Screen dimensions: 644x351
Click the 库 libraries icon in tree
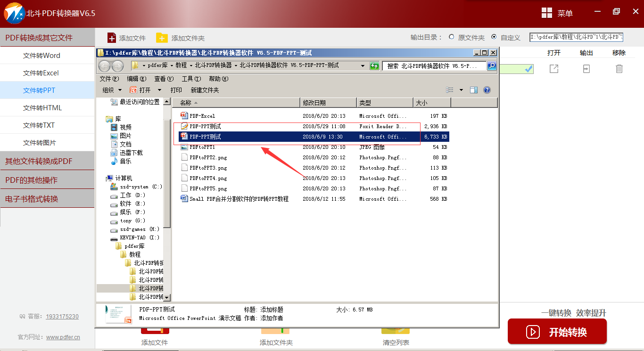[x=109, y=119]
